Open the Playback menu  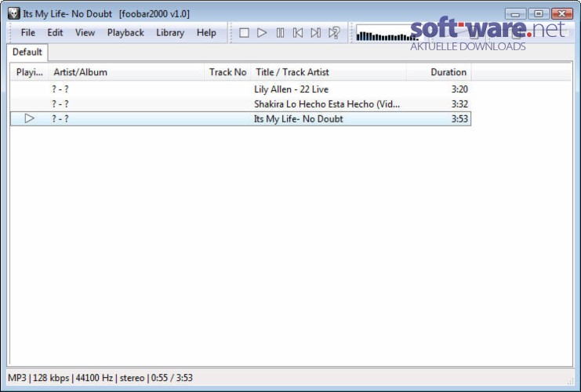coord(125,33)
